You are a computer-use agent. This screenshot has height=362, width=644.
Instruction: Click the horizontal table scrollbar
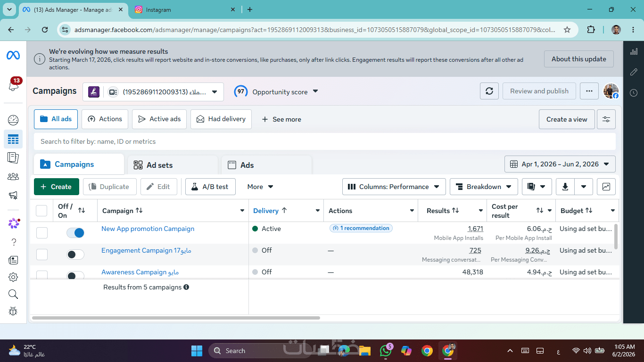pos(176,318)
